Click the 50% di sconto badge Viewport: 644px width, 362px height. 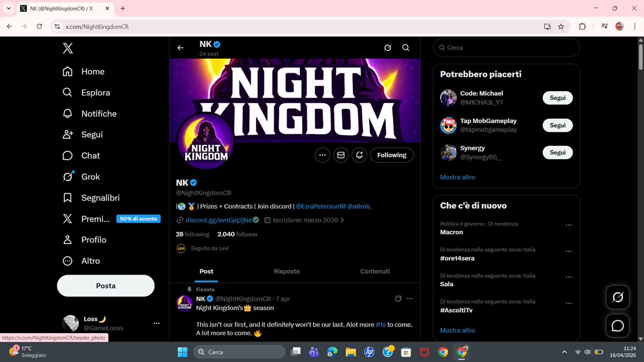[138, 219]
